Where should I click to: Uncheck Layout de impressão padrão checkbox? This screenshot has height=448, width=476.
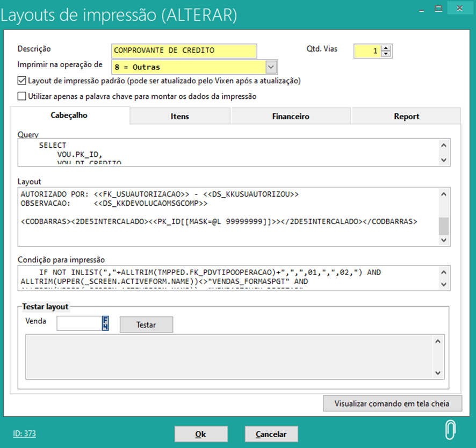[22, 81]
